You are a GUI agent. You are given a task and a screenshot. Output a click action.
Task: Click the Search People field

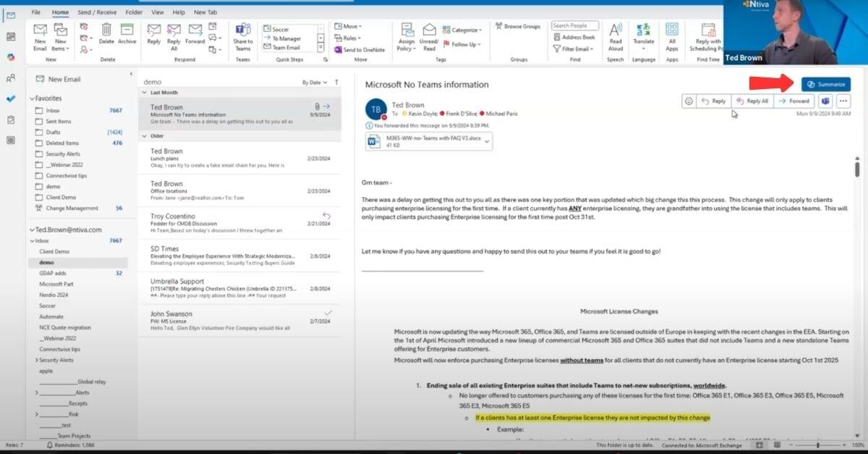[574, 24]
